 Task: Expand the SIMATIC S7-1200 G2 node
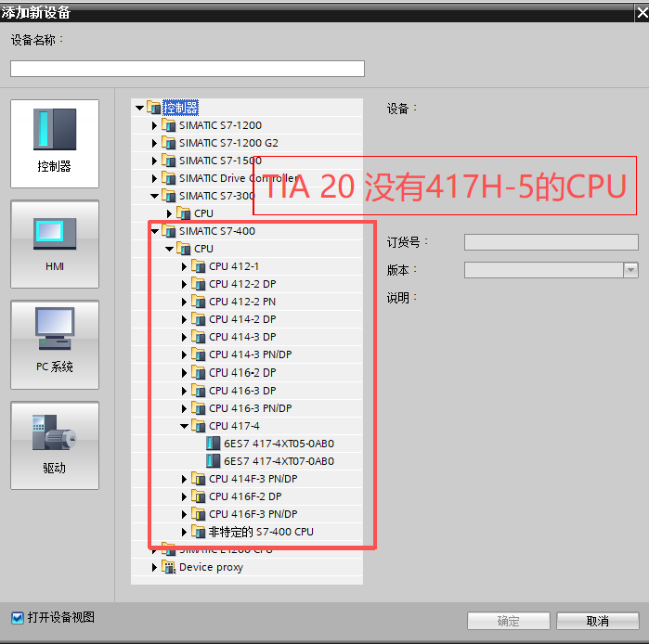point(154,143)
